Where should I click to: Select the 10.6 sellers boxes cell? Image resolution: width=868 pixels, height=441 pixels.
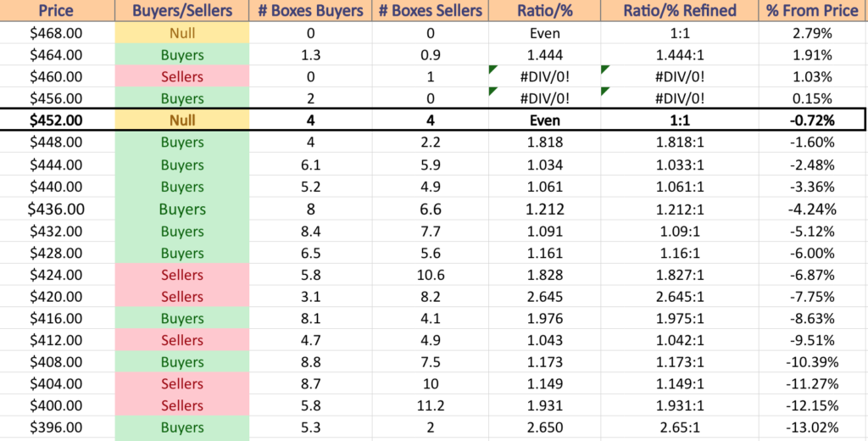pos(430,275)
